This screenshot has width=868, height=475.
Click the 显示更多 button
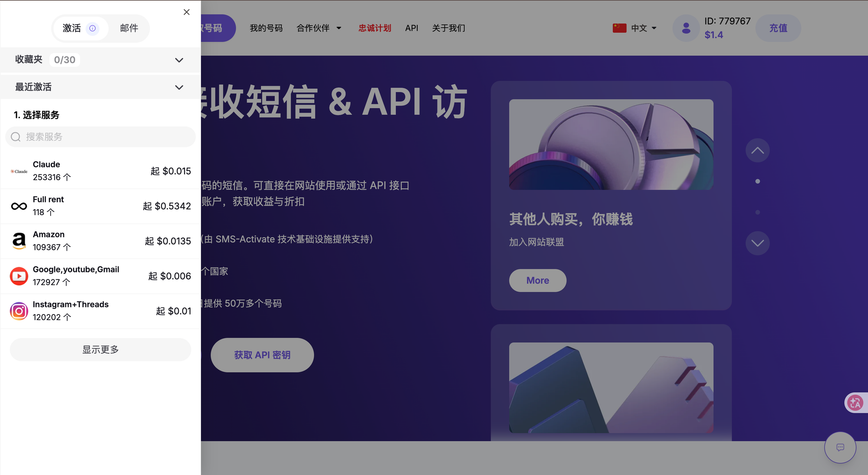100,350
